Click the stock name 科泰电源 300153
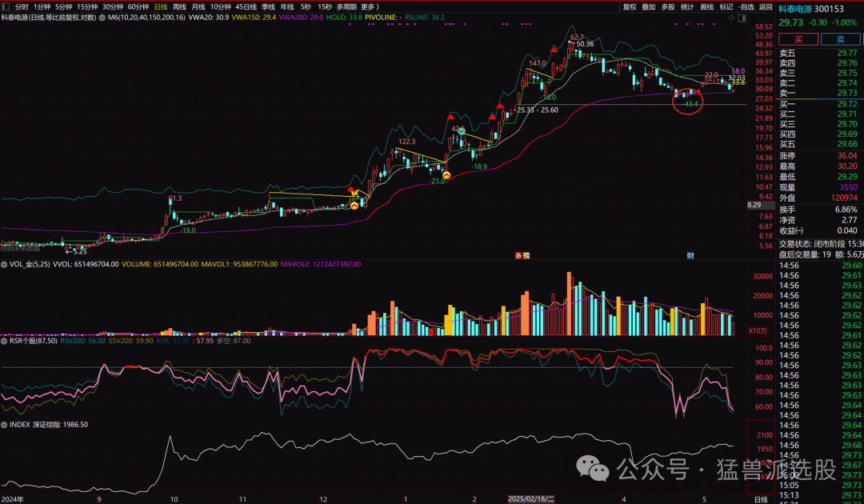This screenshot has height=504, width=864. 811,9
